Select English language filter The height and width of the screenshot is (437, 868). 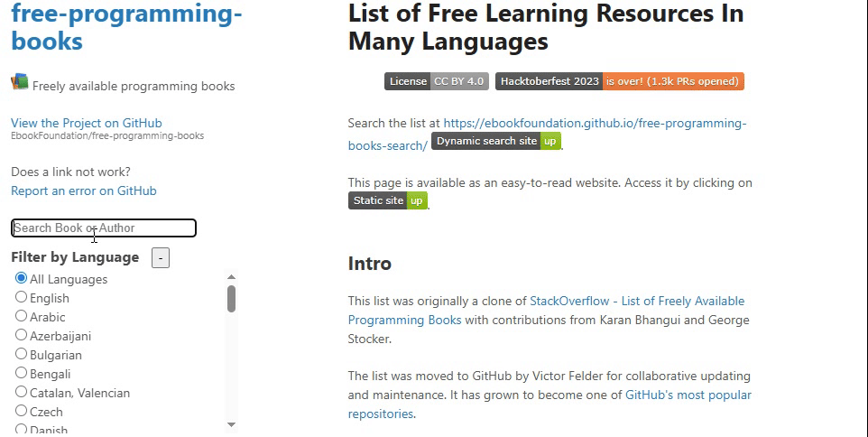(21, 297)
